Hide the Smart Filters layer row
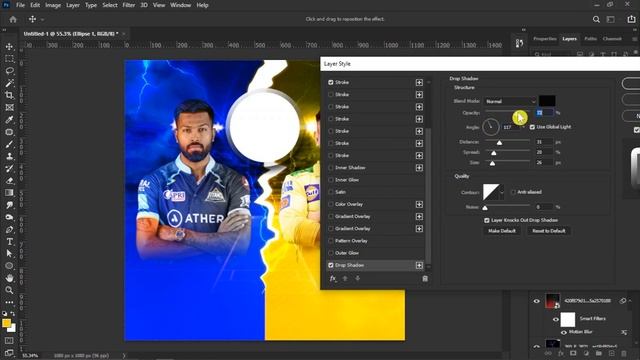 tap(556, 319)
